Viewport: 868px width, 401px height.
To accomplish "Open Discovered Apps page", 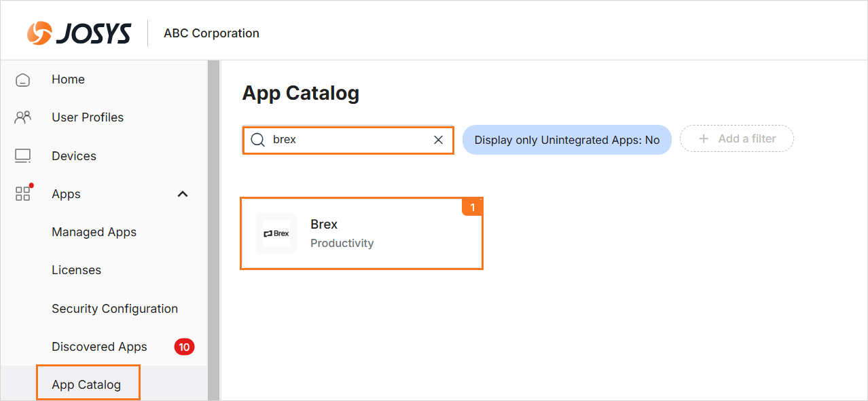I will (99, 347).
